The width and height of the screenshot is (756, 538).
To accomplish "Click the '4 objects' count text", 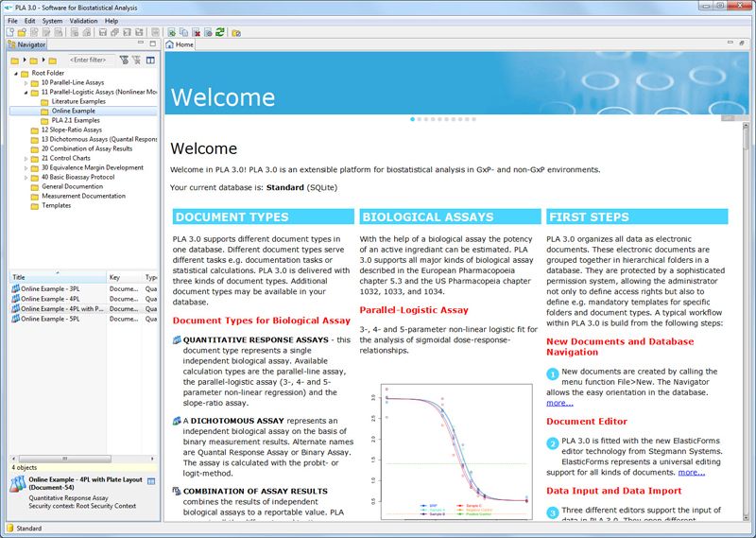I will pyautogui.click(x=25, y=467).
